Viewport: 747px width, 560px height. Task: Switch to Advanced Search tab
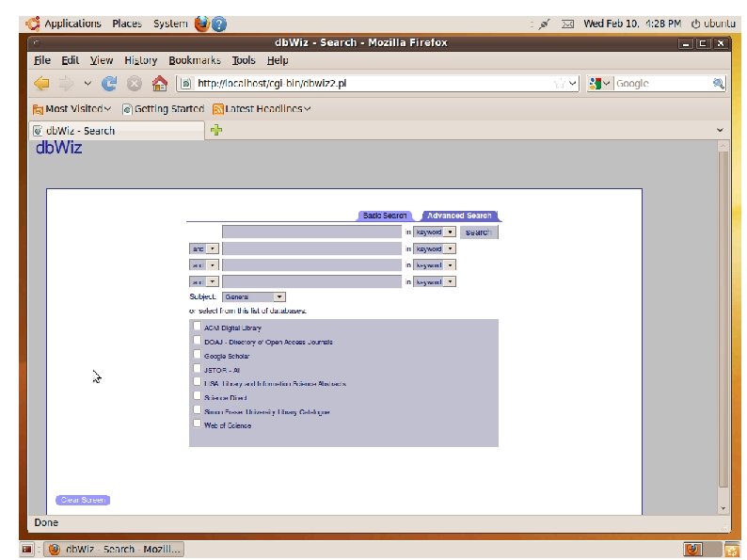tap(459, 216)
